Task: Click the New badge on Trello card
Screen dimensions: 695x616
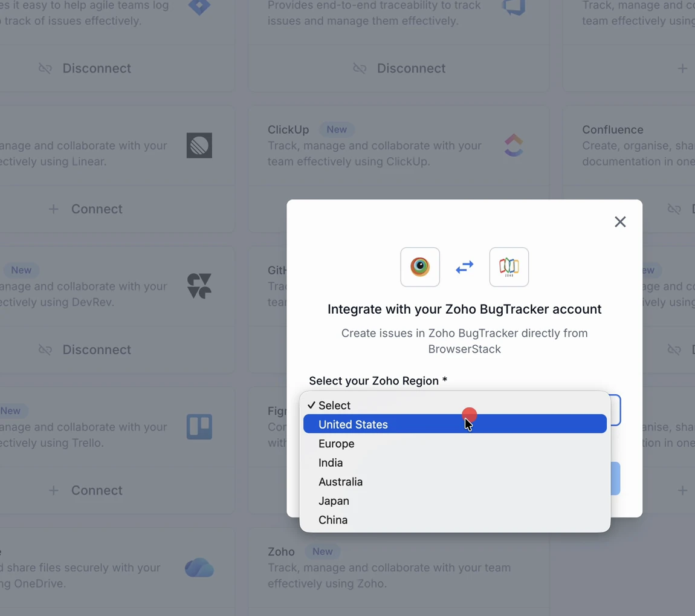Action: 11,410
